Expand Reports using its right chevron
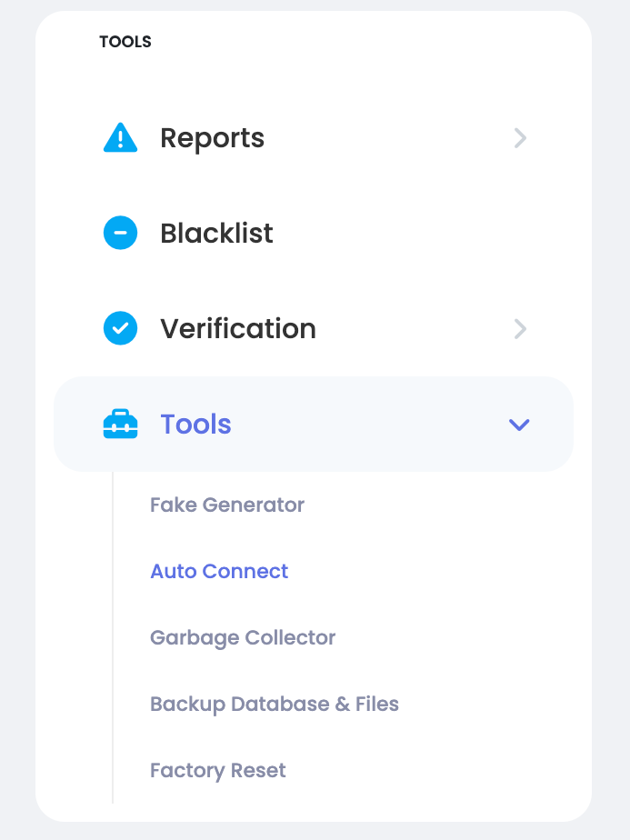630x840 pixels. tap(520, 138)
